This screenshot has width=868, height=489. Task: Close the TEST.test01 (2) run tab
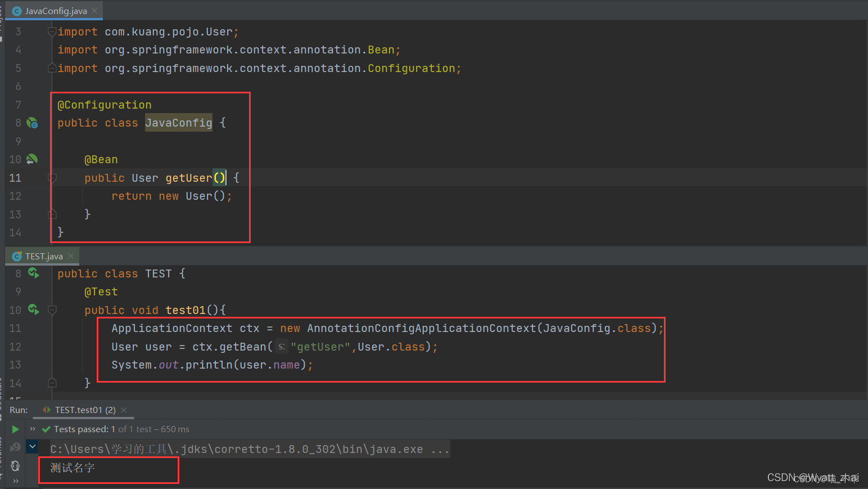tap(124, 410)
